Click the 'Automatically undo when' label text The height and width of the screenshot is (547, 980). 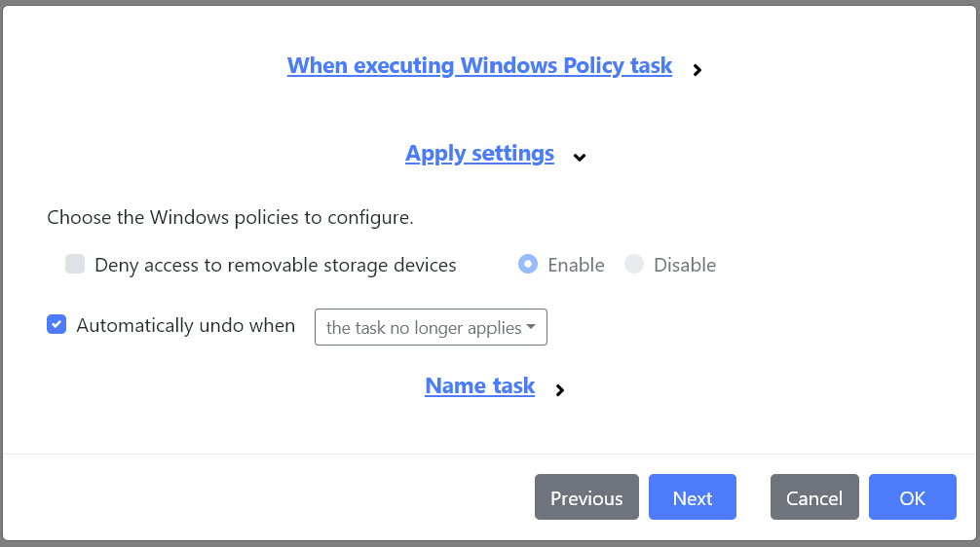click(185, 326)
